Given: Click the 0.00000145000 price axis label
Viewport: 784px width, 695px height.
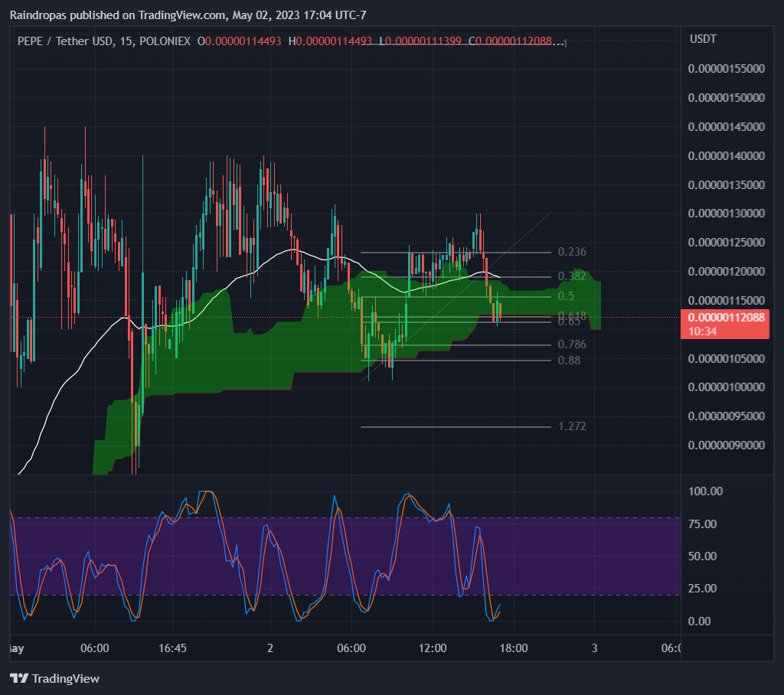Looking at the screenshot, I should 726,126.
